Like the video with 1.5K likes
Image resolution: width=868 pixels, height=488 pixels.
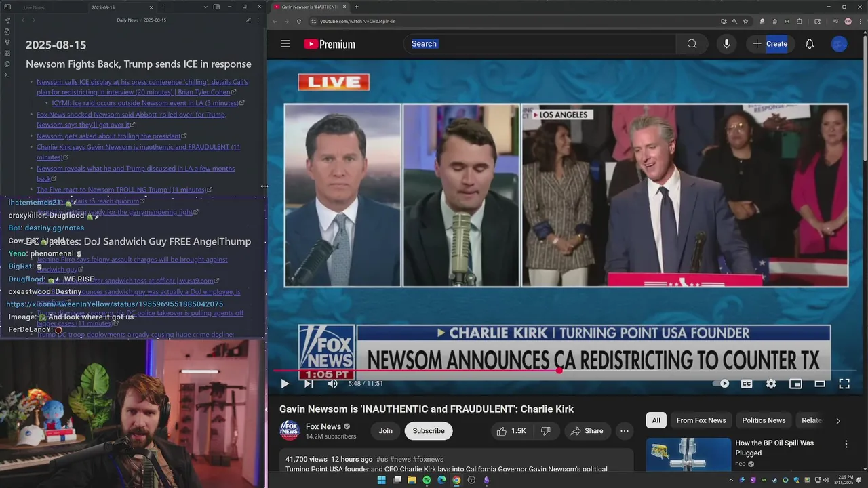(x=511, y=431)
